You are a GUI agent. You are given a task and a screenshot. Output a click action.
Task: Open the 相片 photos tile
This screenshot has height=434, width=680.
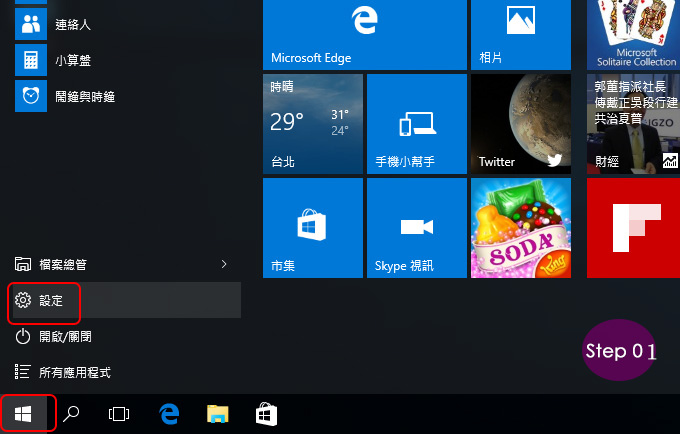(x=521, y=35)
